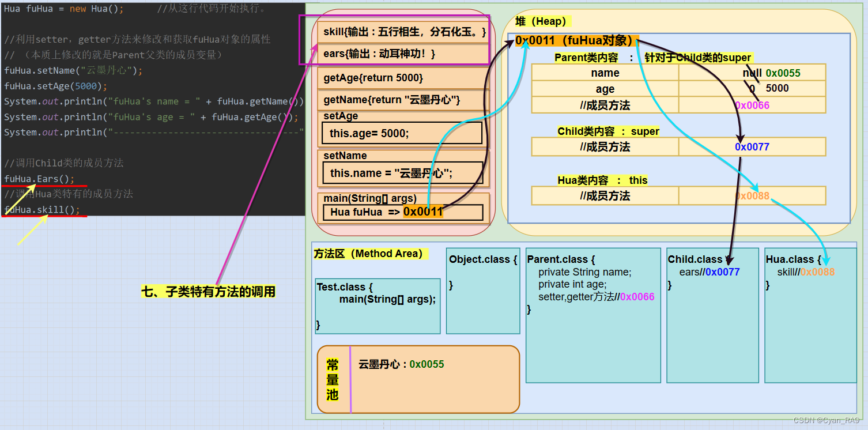Screen dimensions: 868x430
Task: Click the fuHua.skill(); code line
Action: pos(42,210)
